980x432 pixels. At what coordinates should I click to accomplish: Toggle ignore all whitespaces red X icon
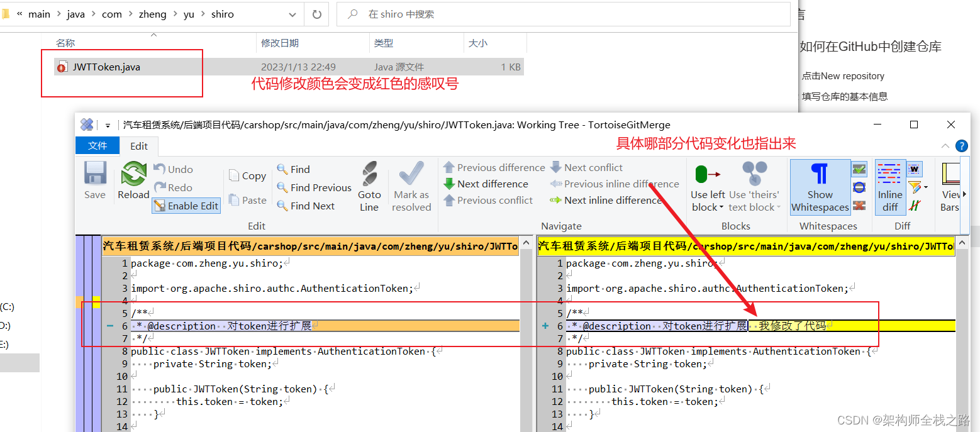click(x=859, y=206)
